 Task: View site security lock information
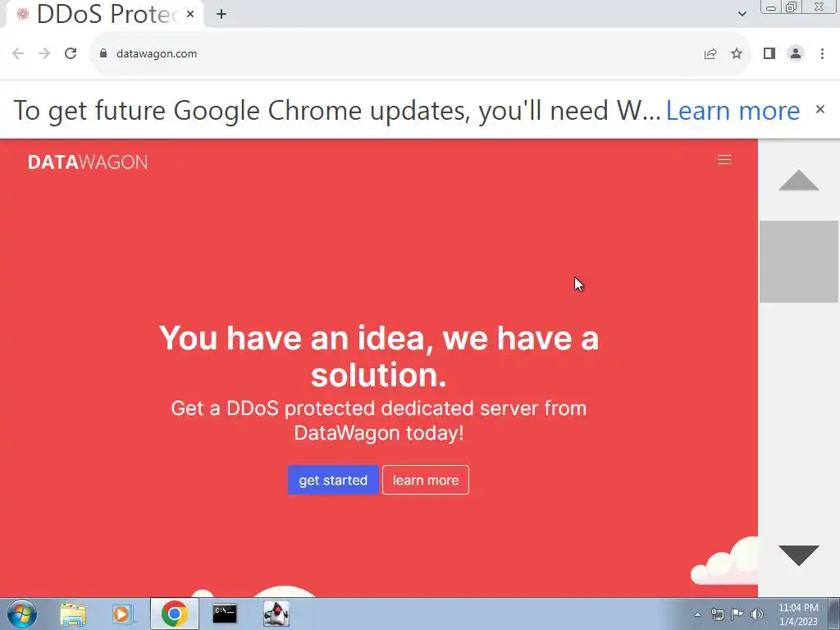coord(103,53)
